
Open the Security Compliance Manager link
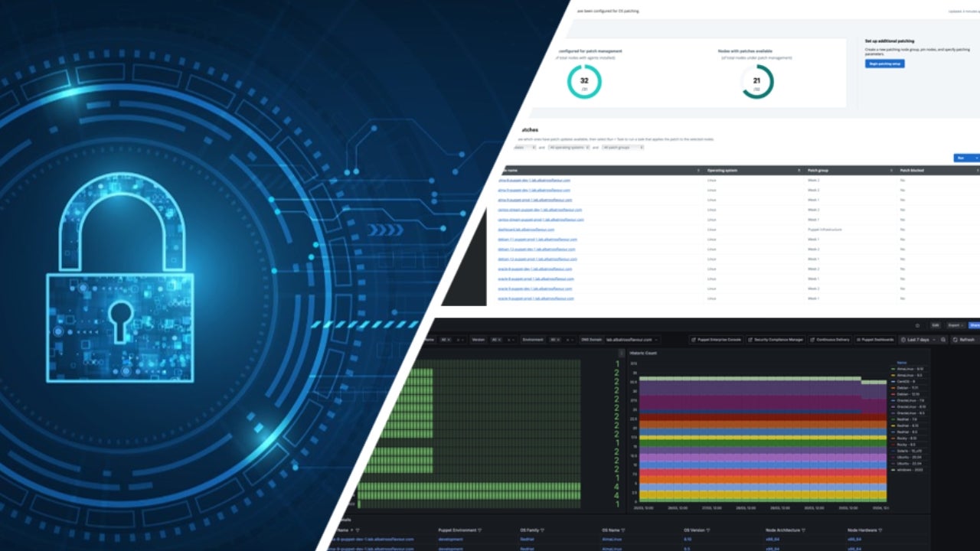[x=776, y=339]
